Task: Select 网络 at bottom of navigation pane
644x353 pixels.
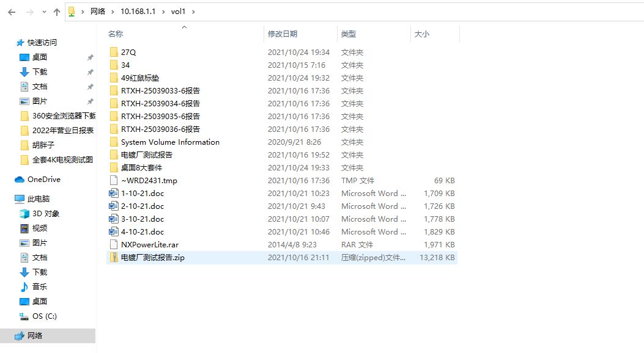Action: pos(35,336)
